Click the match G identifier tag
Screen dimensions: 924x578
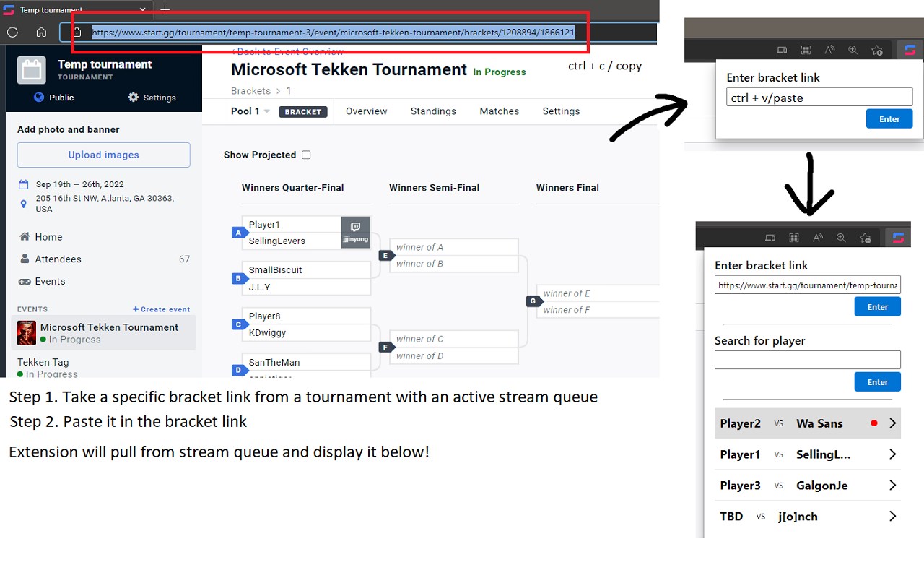533,301
